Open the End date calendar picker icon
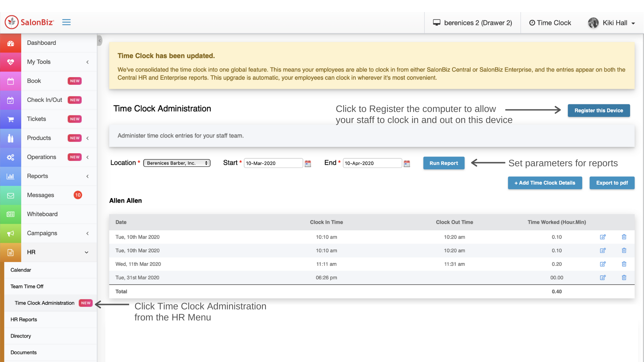Viewport: 644px width, 362px height. tap(407, 163)
